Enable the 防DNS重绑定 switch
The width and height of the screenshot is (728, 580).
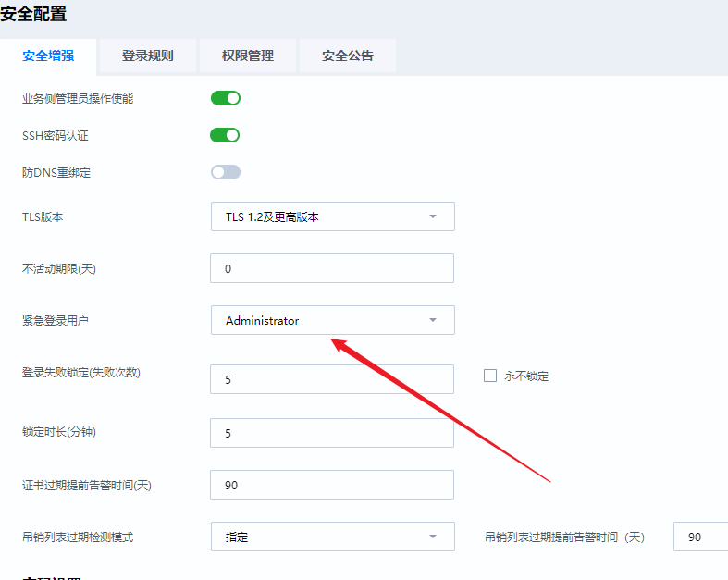tap(225, 172)
